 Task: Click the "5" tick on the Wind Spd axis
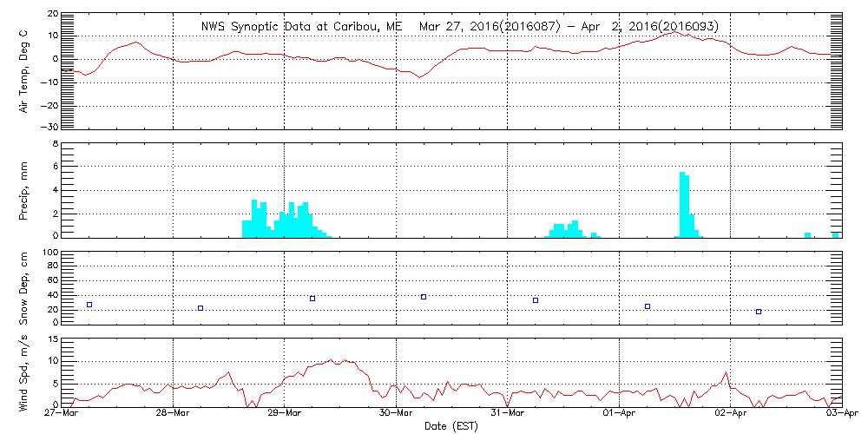click(x=54, y=384)
